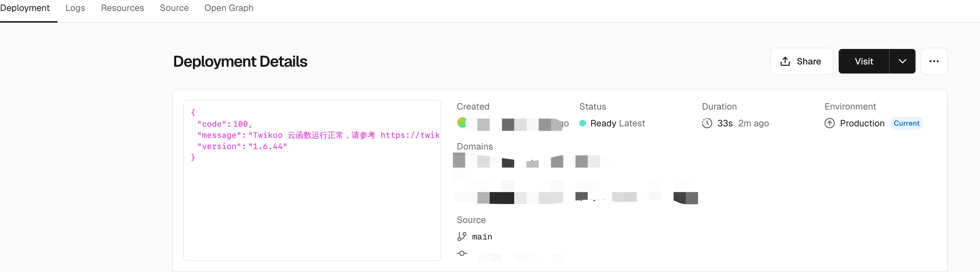The height and width of the screenshot is (272, 980).
Task: Open the three-dot more options menu
Action: pyautogui.click(x=934, y=62)
